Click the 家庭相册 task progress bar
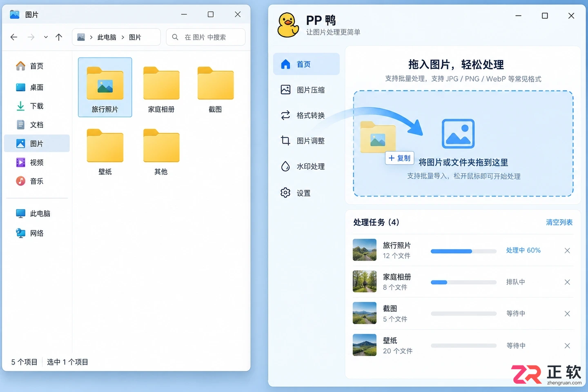 coord(463,282)
